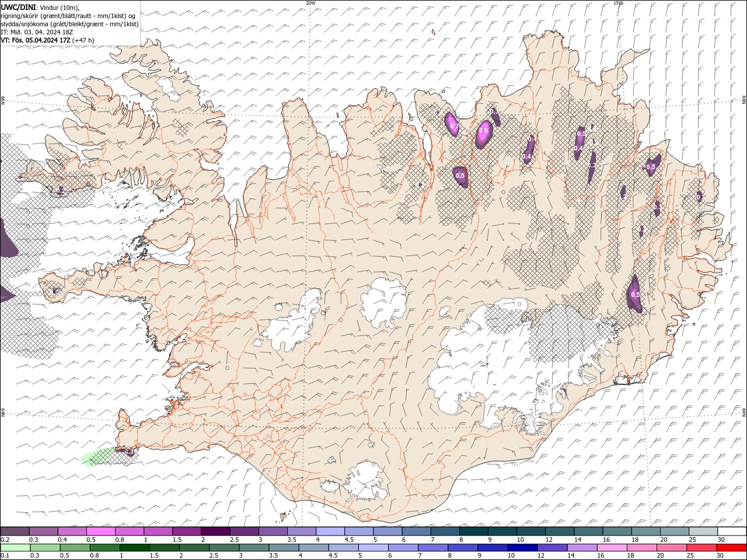
Task: Select the bright red 30 swatch in lower legend row
Action: point(732,547)
